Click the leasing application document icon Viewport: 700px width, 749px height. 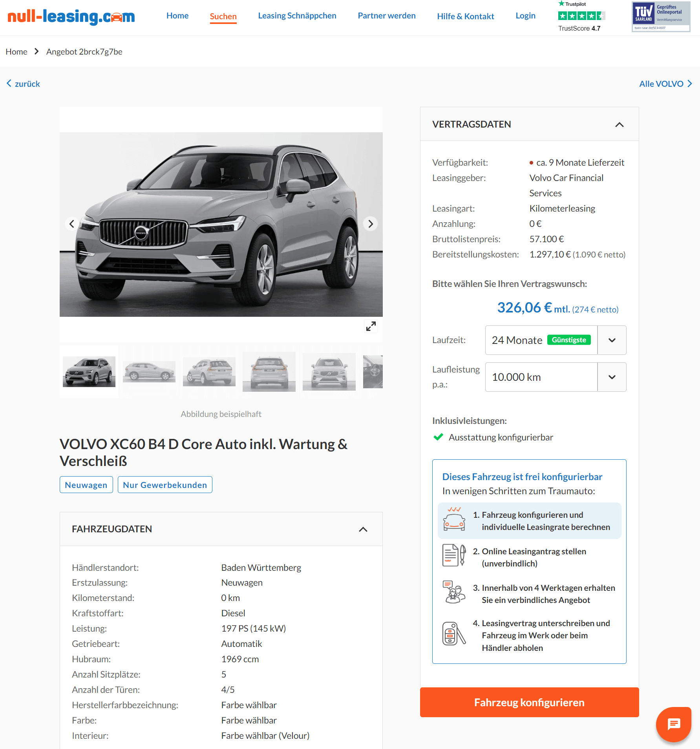coord(454,555)
